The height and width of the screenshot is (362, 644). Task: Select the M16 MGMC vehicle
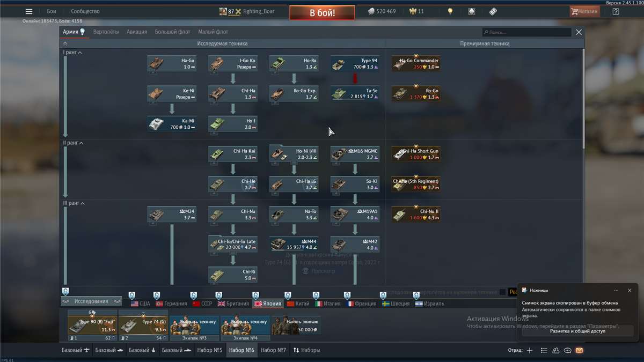[355, 154]
